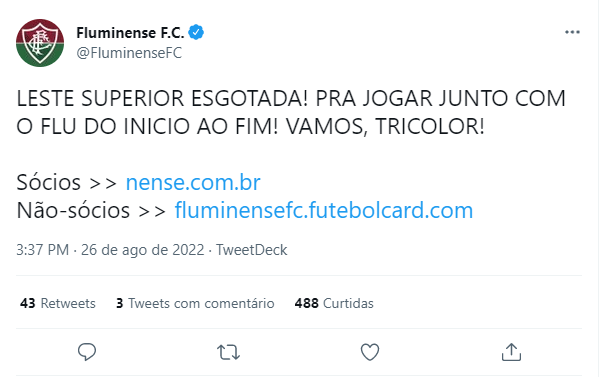Click the 26 de ago de 2022 date
Screen dimensions: 599x377
[142, 250]
